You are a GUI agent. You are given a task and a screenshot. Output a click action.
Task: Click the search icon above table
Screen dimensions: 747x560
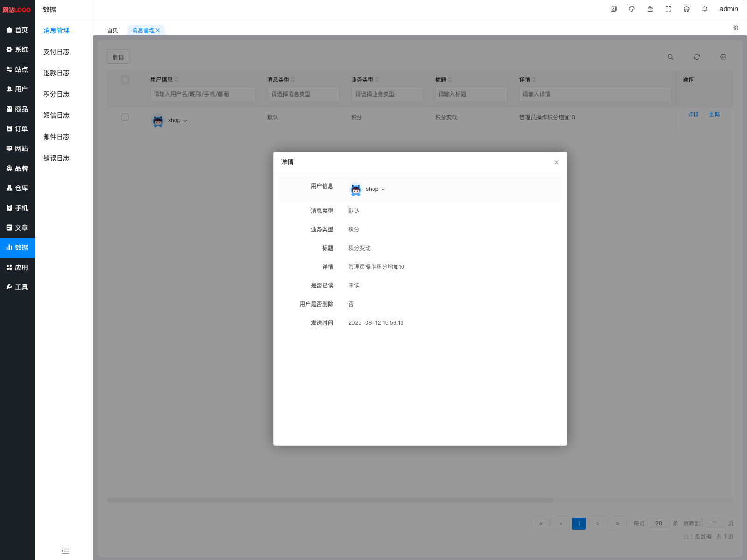(x=670, y=57)
